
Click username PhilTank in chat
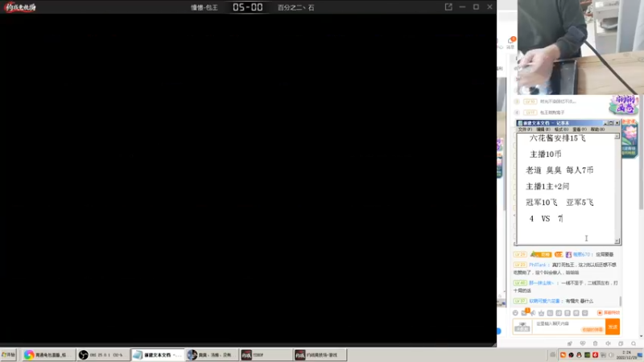coord(538,265)
